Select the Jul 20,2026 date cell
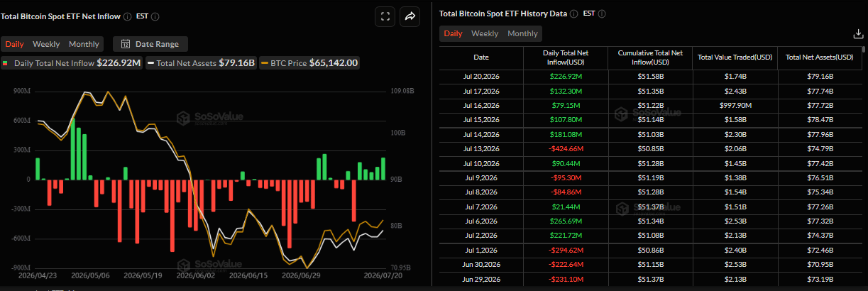 coord(481,75)
